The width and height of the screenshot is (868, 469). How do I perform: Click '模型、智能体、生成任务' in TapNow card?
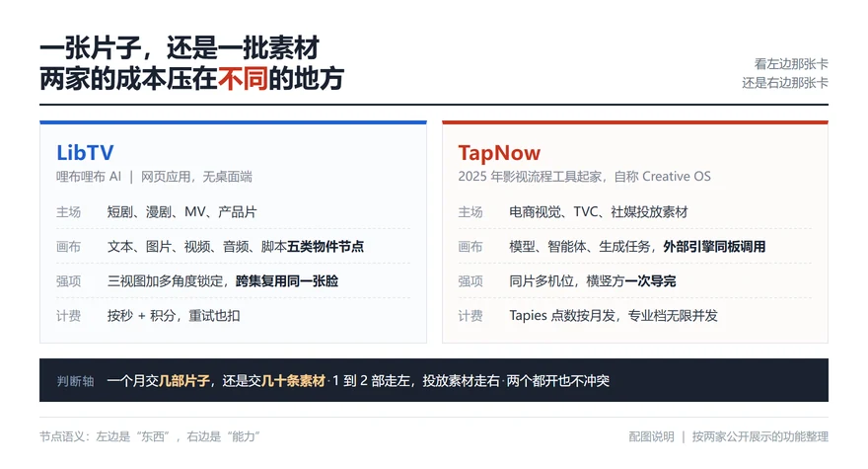pyautogui.click(x=580, y=247)
